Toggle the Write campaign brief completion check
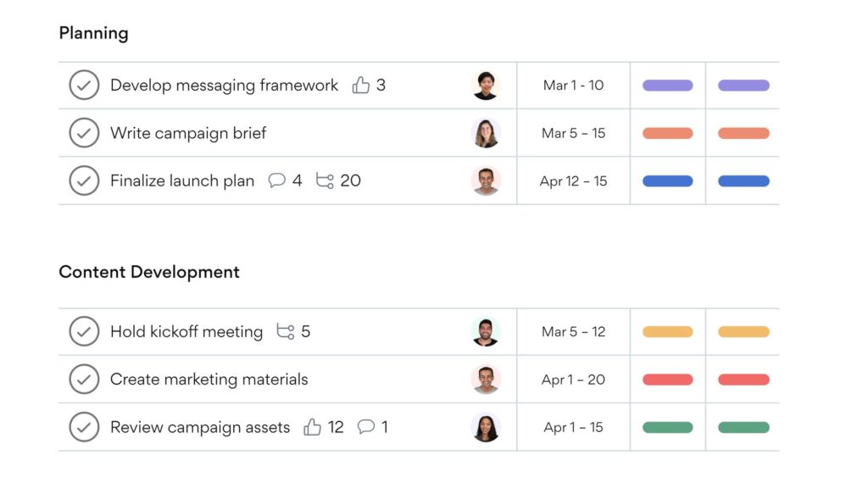The width and height of the screenshot is (868, 488). [84, 133]
